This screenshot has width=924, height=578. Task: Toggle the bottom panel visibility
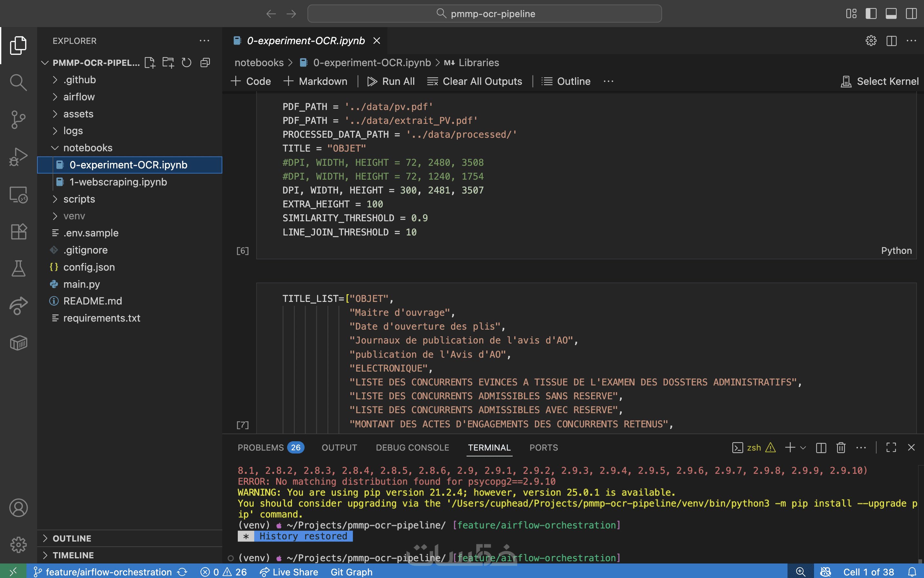(891, 14)
